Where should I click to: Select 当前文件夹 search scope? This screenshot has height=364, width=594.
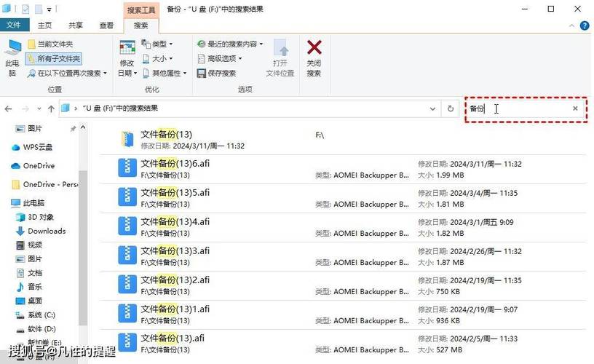point(50,44)
